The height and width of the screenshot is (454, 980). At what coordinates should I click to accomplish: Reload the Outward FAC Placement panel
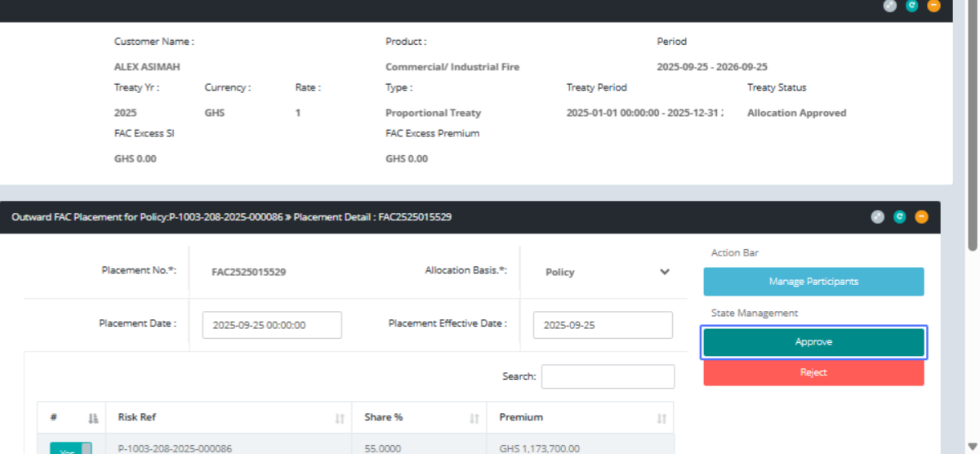pyautogui.click(x=899, y=217)
